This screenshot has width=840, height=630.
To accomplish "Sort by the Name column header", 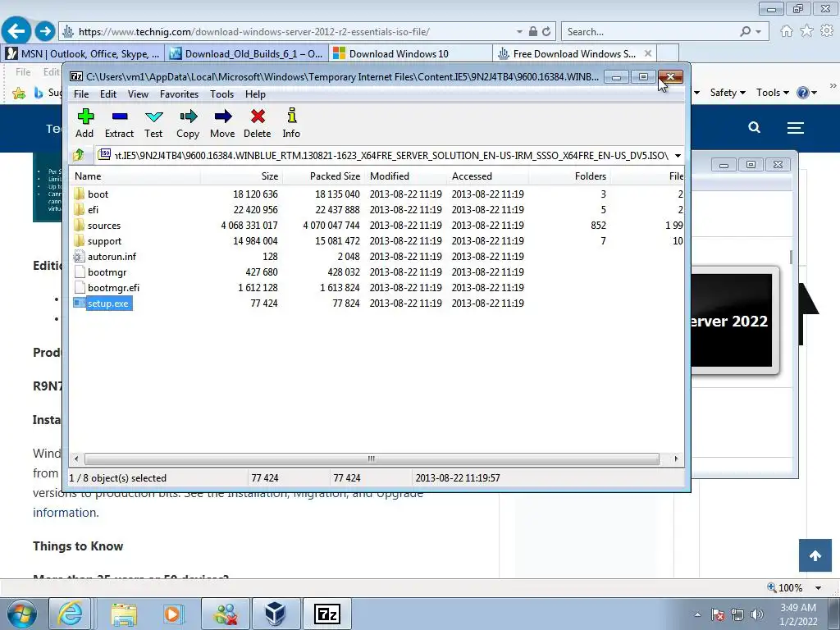I will [x=135, y=176].
